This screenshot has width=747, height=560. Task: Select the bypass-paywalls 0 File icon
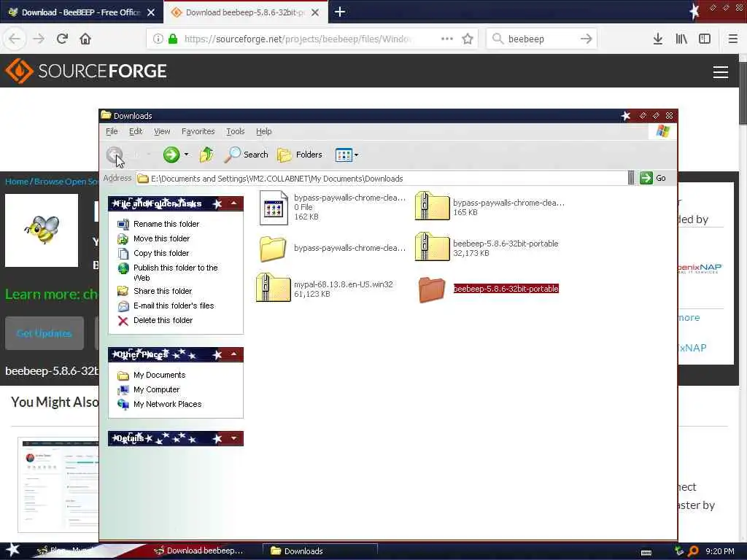pyautogui.click(x=274, y=208)
